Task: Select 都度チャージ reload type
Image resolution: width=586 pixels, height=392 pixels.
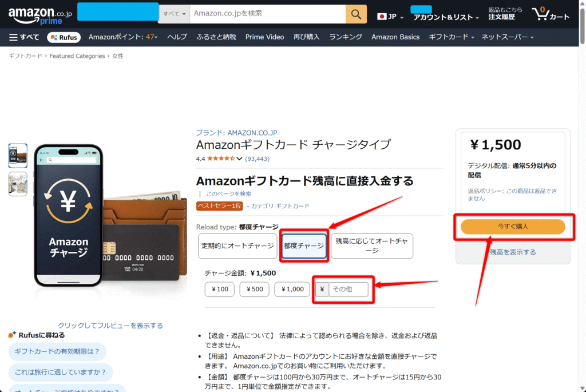Action: pos(304,246)
